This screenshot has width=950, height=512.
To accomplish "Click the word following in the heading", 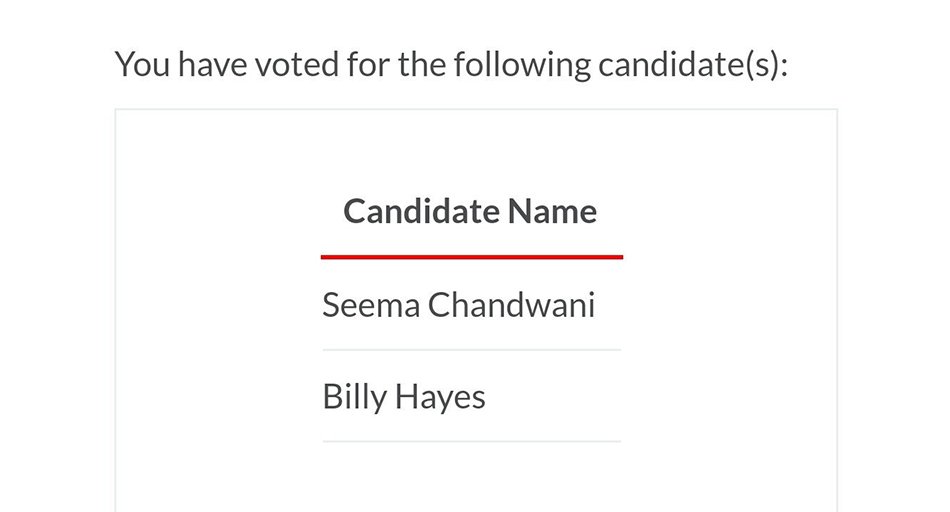I will (522, 66).
